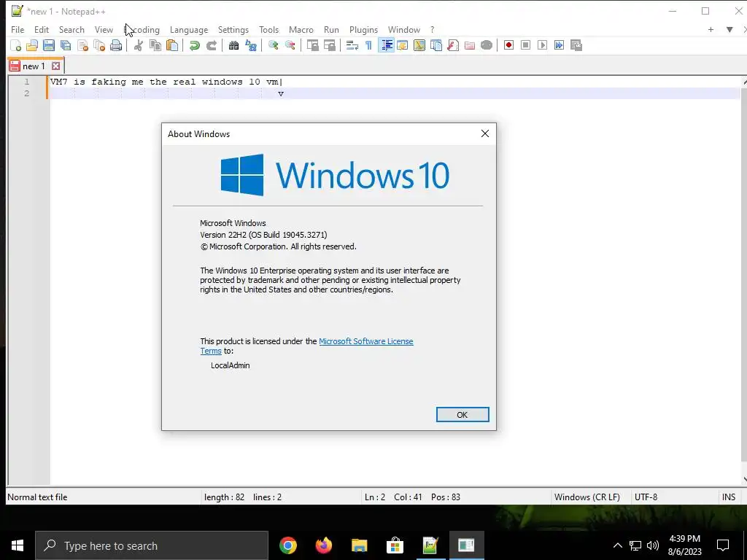Open Microsoft Software License link
Screen dimensions: 747x560
pyautogui.click(x=366, y=341)
